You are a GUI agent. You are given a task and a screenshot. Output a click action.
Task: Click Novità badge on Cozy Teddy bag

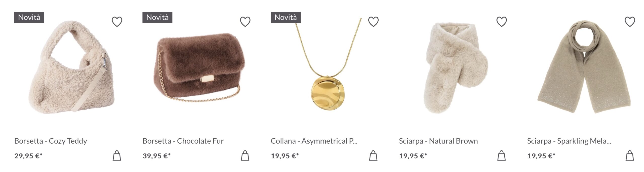point(29,17)
